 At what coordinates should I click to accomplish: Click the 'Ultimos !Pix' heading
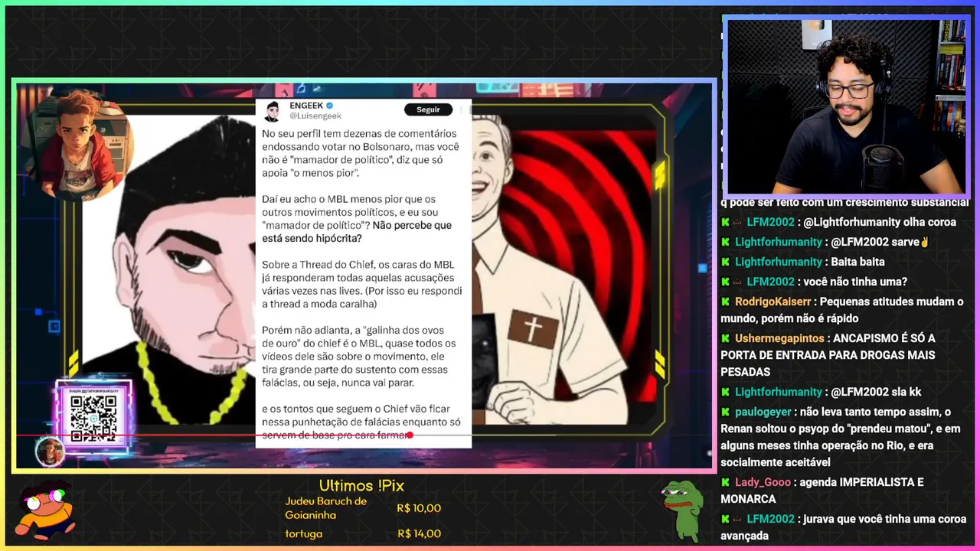coord(361,485)
